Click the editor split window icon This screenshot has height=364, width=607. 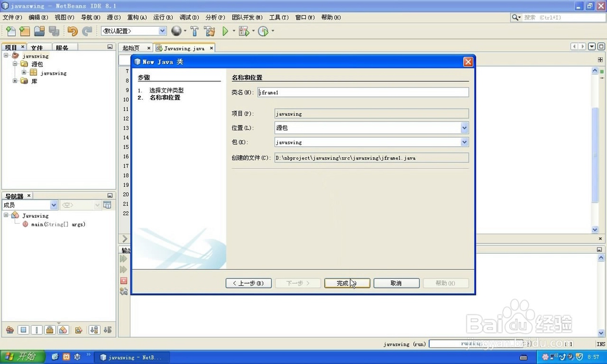(600, 59)
